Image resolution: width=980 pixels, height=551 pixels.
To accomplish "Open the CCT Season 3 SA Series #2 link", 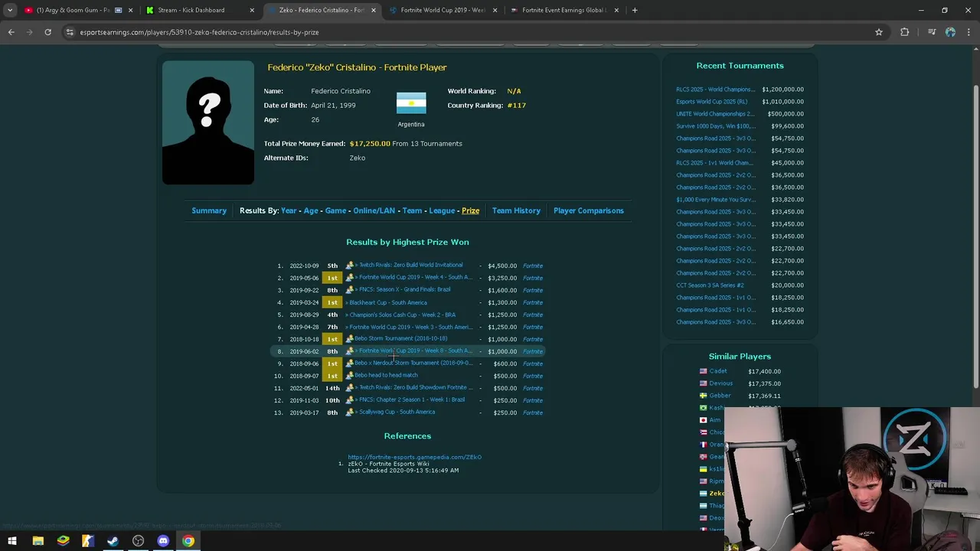I will point(710,285).
